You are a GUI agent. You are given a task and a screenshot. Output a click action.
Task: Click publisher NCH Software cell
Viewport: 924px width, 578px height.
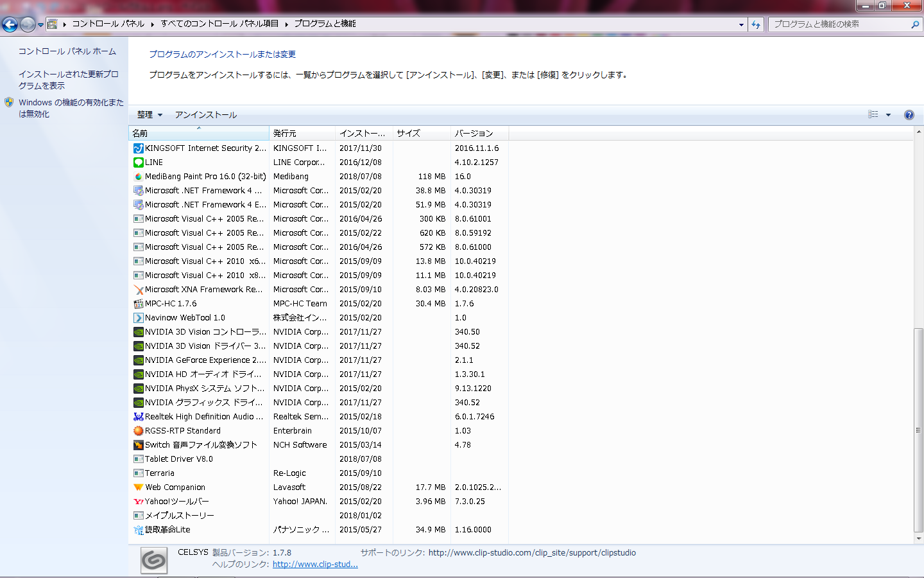(x=300, y=445)
